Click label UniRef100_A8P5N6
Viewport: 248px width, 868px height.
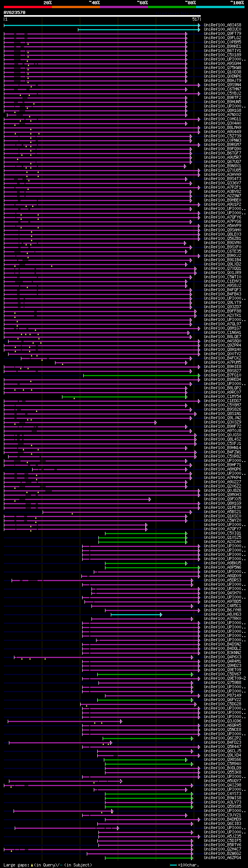pos(222,568)
